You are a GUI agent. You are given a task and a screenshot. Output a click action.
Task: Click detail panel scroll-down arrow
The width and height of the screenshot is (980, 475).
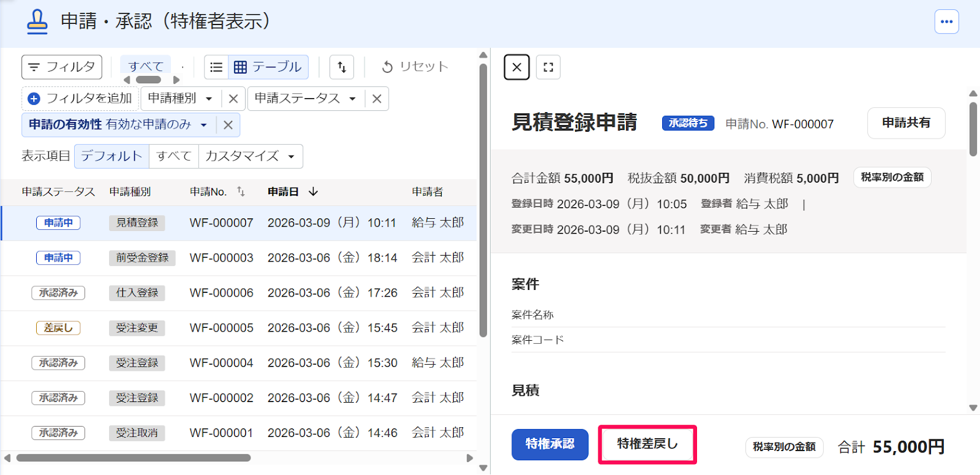[973, 408]
